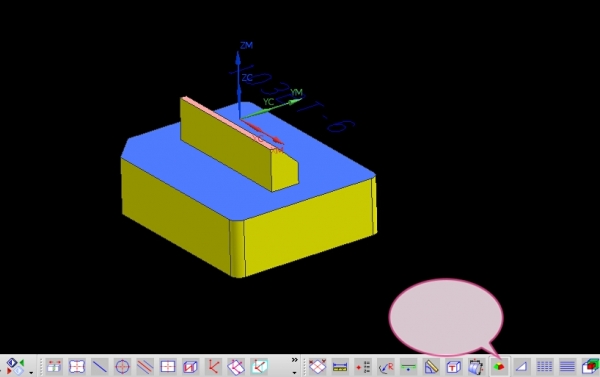Click the highlighted face color analysis icon
The height and width of the screenshot is (377, 600).
(499, 367)
